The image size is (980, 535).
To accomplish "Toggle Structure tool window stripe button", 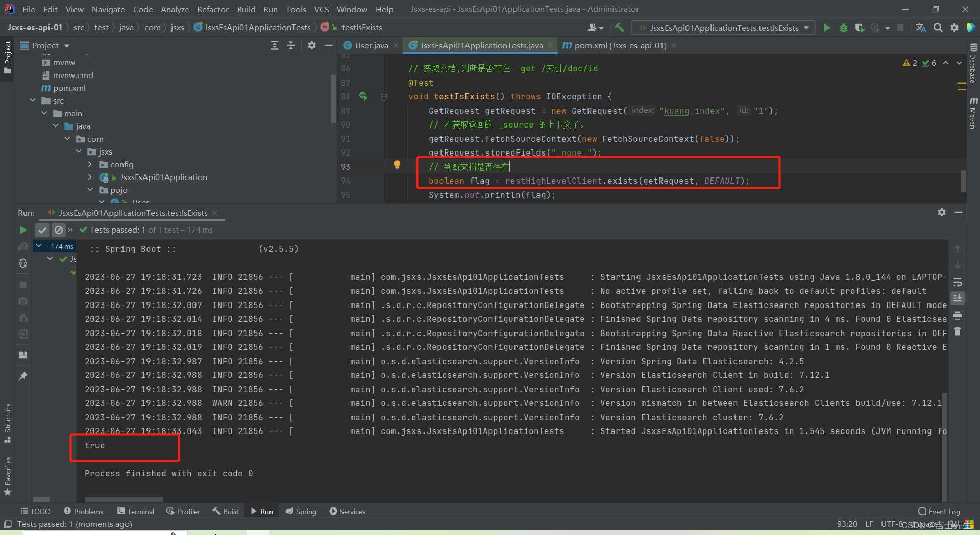I will [x=8, y=423].
